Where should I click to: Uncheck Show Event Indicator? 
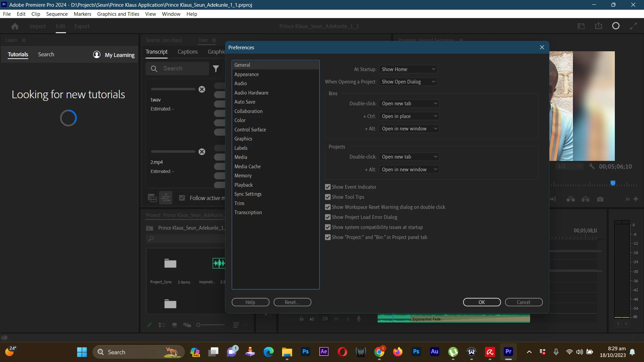[328, 187]
